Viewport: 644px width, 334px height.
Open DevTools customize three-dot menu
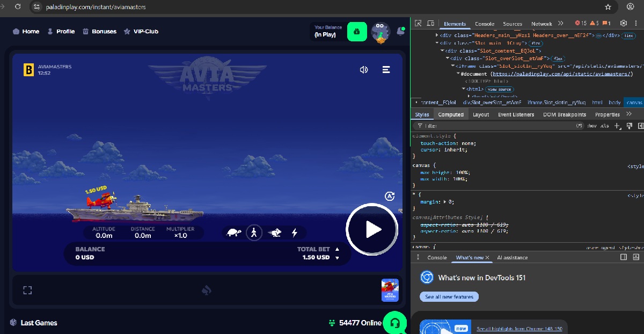click(637, 24)
